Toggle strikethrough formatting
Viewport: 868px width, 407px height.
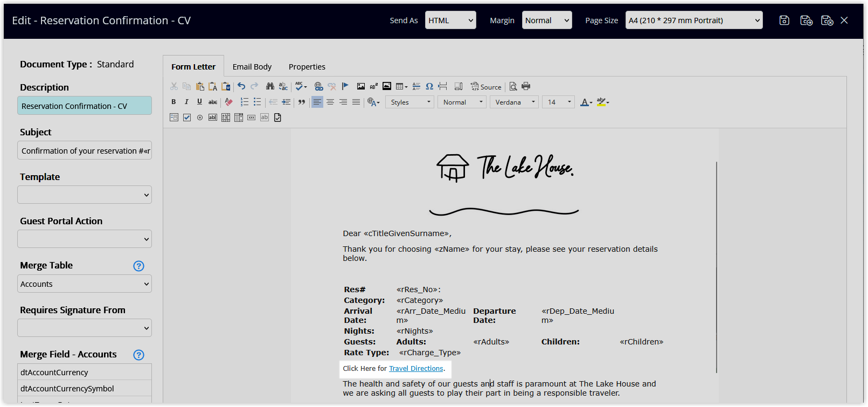click(213, 102)
